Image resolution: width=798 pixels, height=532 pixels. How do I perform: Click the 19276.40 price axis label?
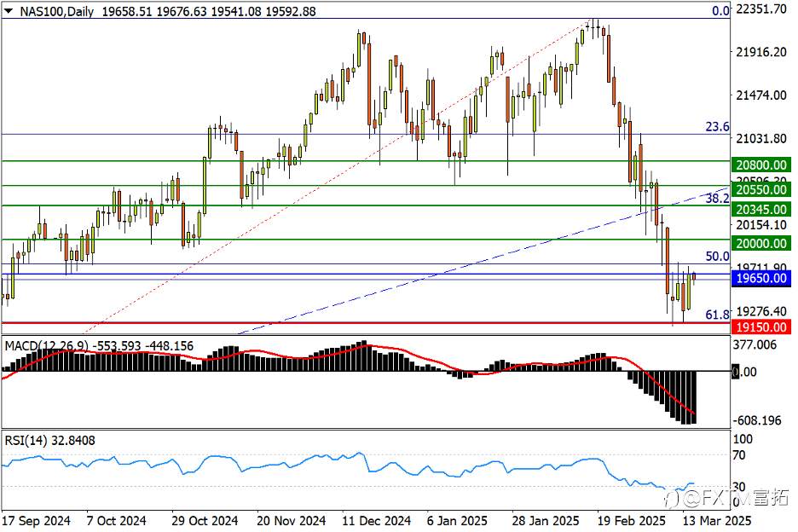(761, 311)
